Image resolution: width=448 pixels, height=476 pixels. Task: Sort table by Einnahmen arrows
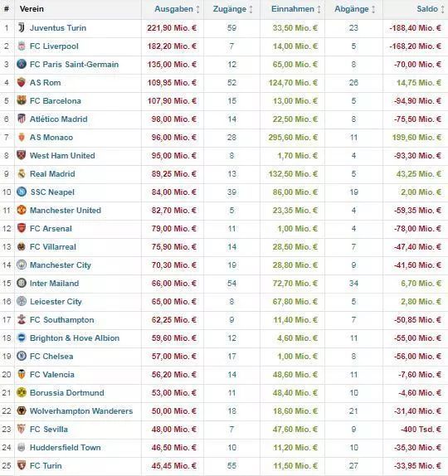point(319,9)
